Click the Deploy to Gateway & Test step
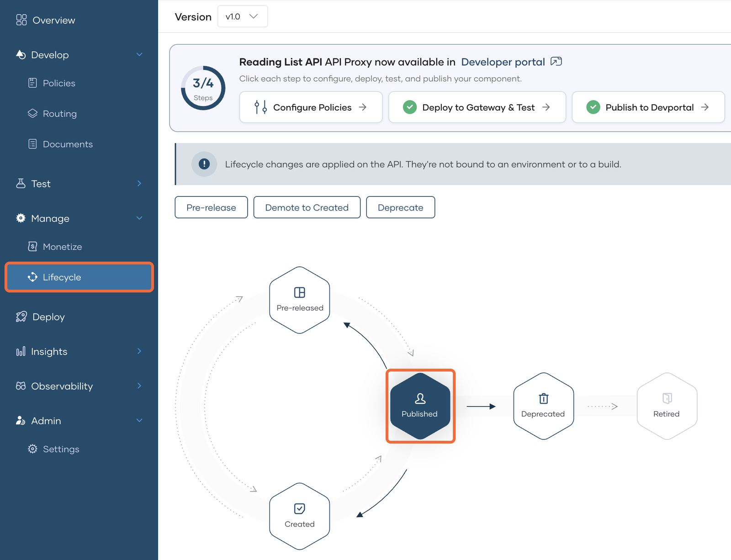This screenshot has height=560, width=731. coord(477,107)
